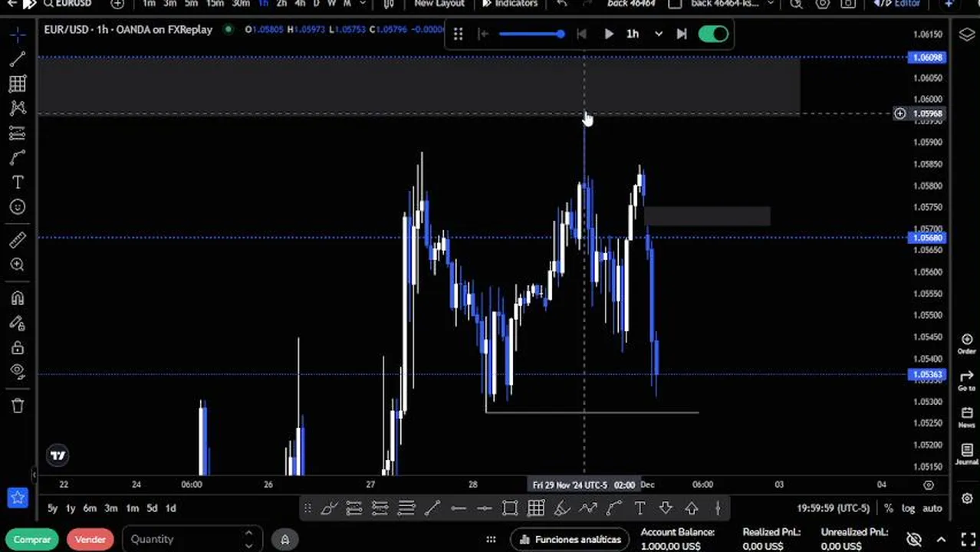Image resolution: width=980 pixels, height=552 pixels.
Task: Open the Fibonacci/Gann grid tools
Action: (x=18, y=84)
